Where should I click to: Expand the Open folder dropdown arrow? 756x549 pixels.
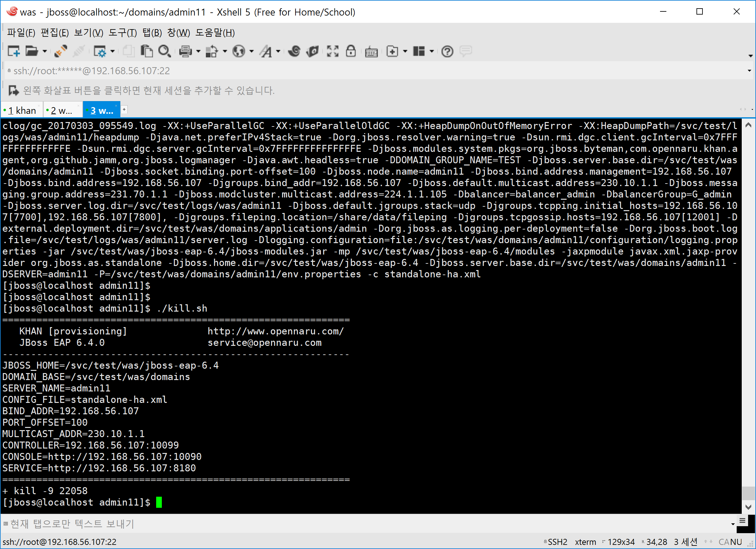44,51
